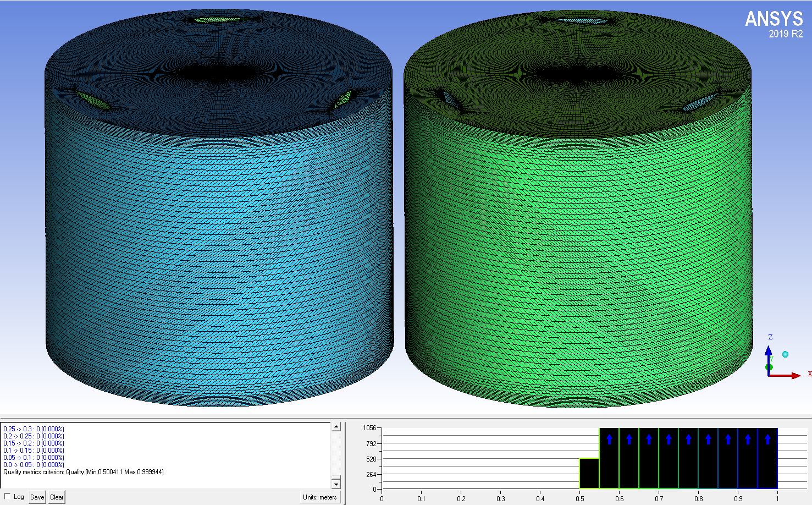Image resolution: width=812 pixels, height=505 pixels.
Task: Select the 0.5 to 0.55 histogram bar
Action: pos(589,473)
